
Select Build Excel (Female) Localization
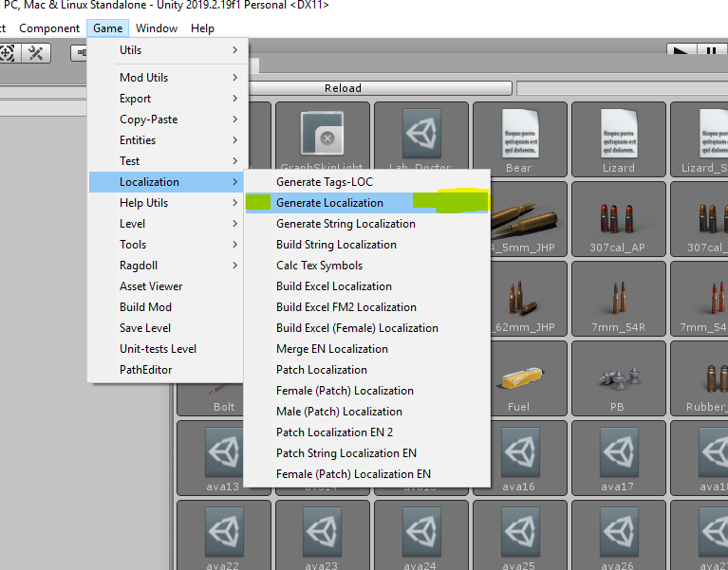point(366,328)
